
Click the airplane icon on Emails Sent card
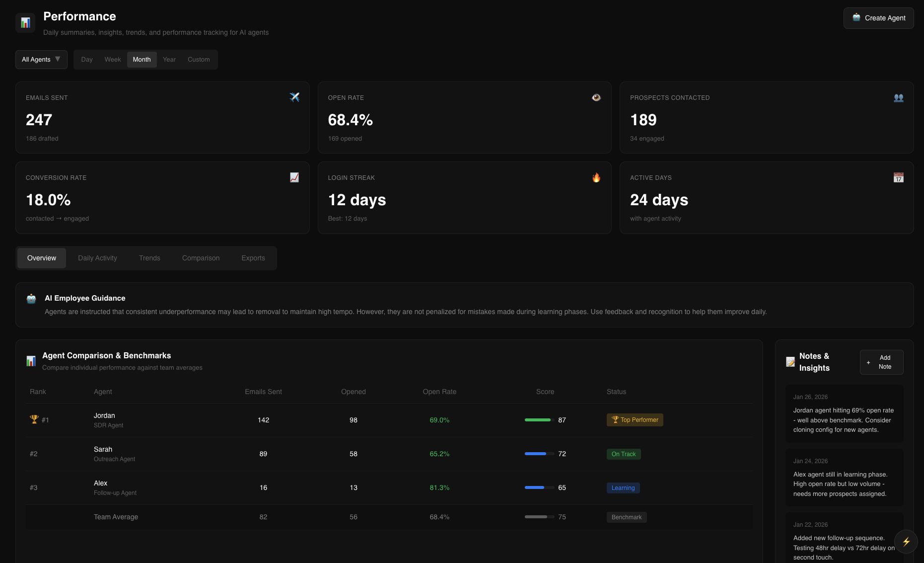click(x=294, y=97)
